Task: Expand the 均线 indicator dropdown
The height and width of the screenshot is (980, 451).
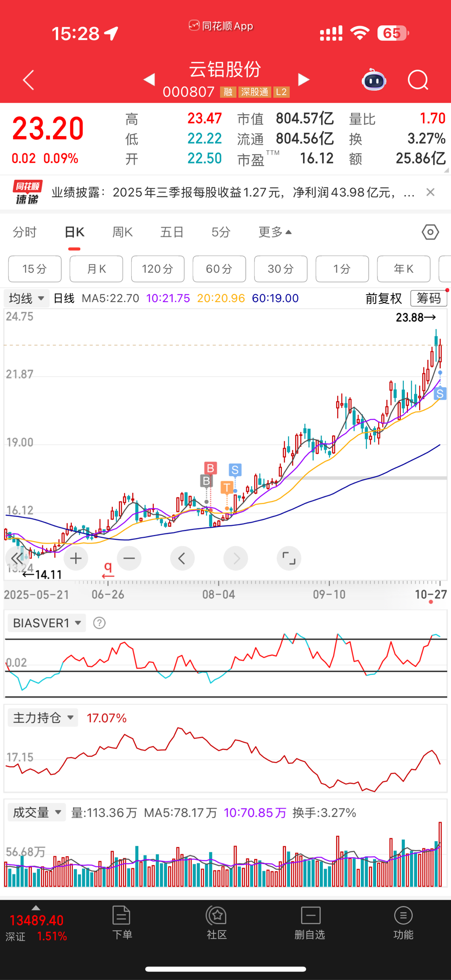Action: 26,298
